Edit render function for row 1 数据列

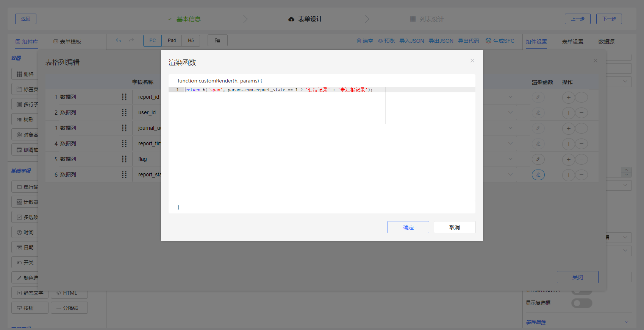[538, 97]
